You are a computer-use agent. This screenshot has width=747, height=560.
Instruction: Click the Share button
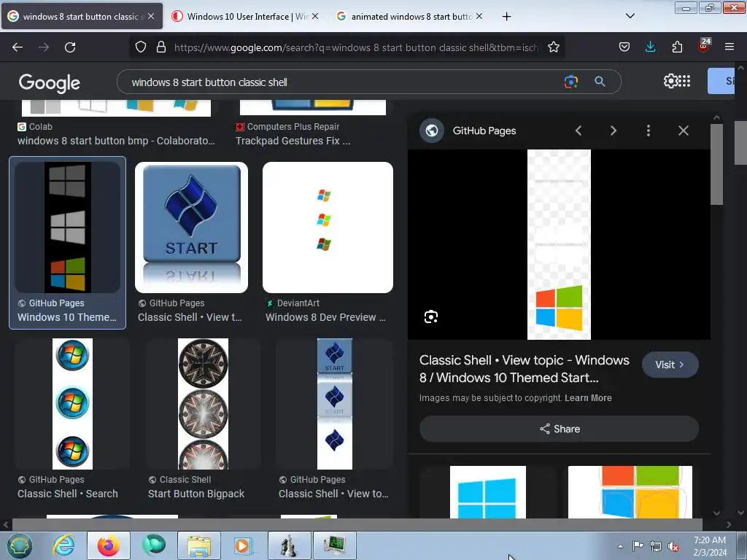tap(559, 429)
